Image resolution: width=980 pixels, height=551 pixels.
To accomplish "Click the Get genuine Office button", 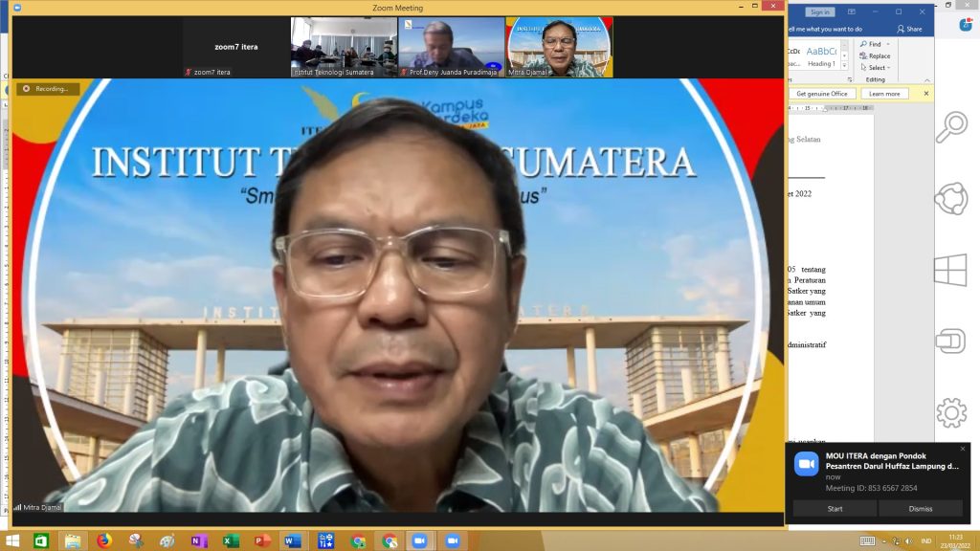I will pos(821,94).
